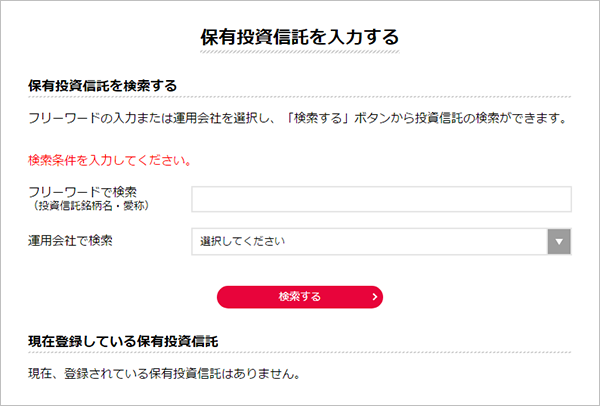Click the gray dropdown arrow for 運用会社
The image size is (600, 406).
[x=560, y=242]
